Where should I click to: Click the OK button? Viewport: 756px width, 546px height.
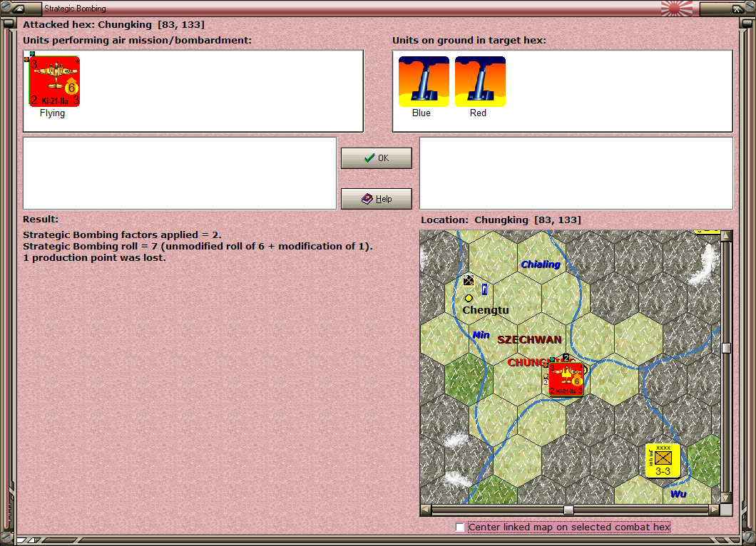click(377, 158)
